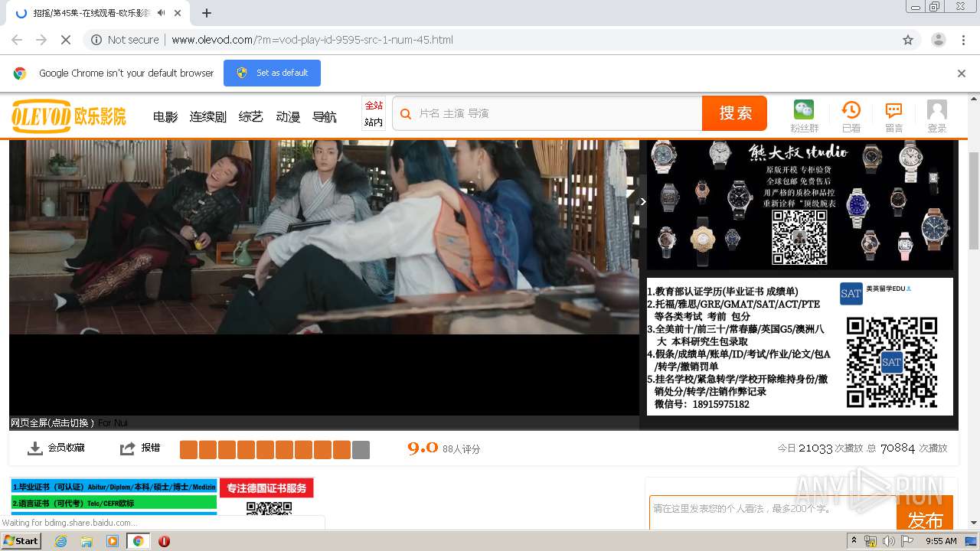
Task: Click the 会员收藏 download icon
Action: (35, 448)
